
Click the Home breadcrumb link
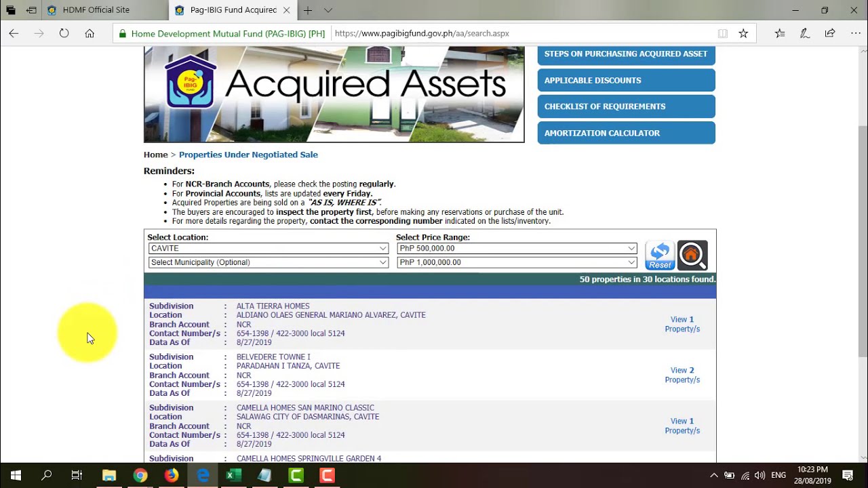[x=155, y=155]
